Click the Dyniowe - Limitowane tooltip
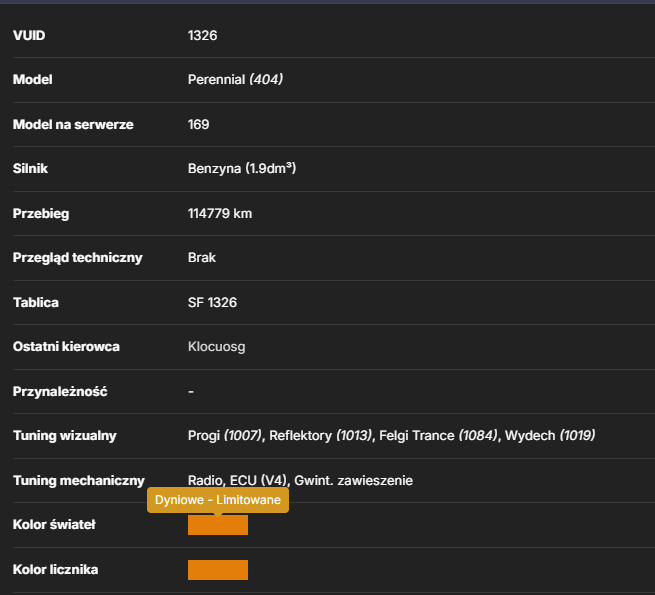Image resolution: width=655 pixels, height=595 pixels. 218,500
